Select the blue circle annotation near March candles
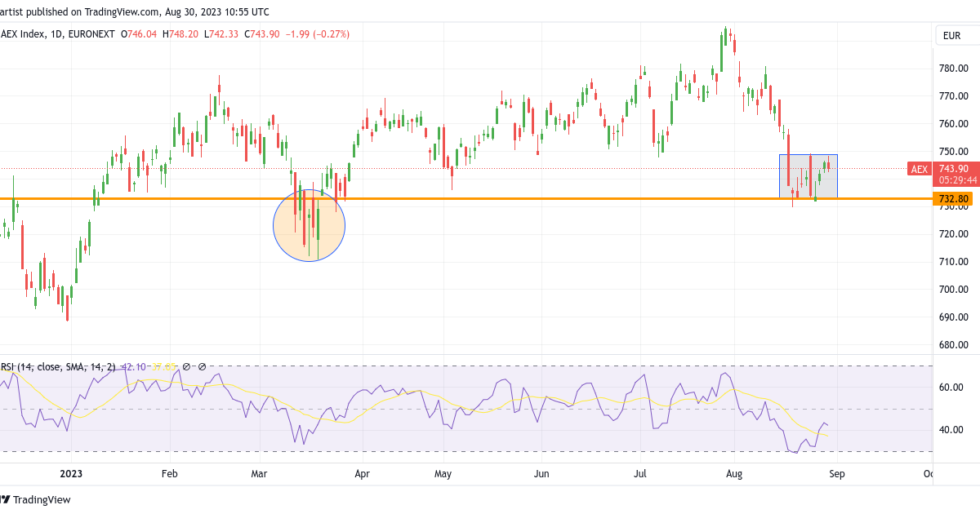 tap(309, 225)
